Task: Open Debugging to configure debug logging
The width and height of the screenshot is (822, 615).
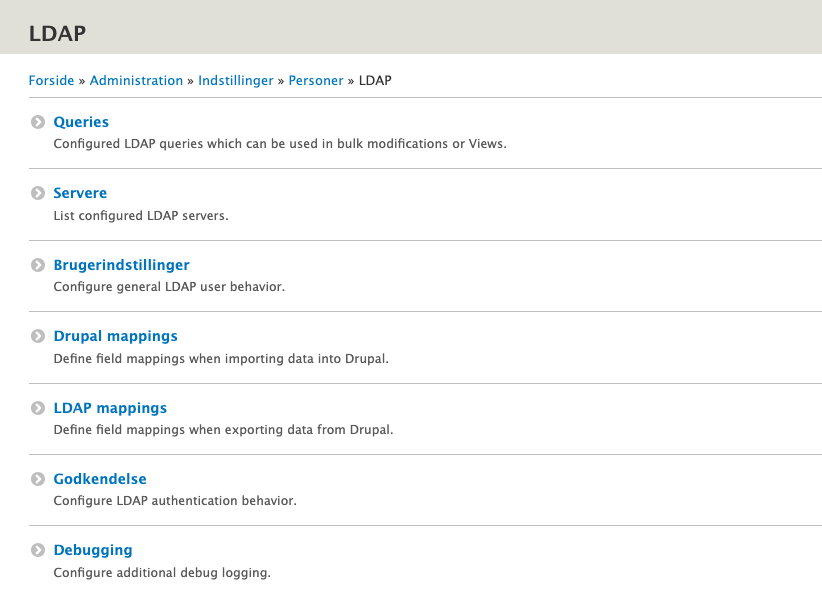Action: tap(93, 550)
